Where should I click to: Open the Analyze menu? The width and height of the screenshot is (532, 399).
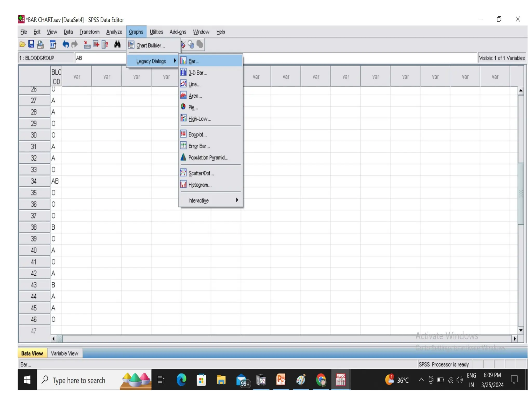coord(114,32)
